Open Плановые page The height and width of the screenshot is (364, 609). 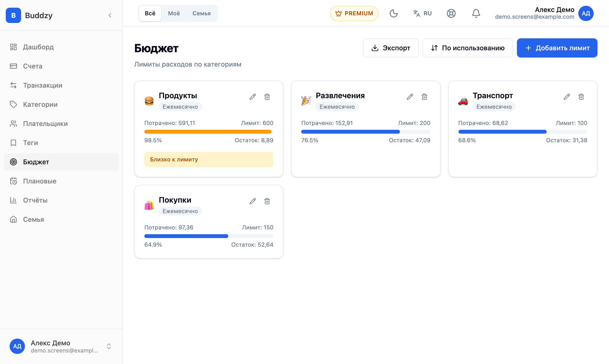point(61,181)
